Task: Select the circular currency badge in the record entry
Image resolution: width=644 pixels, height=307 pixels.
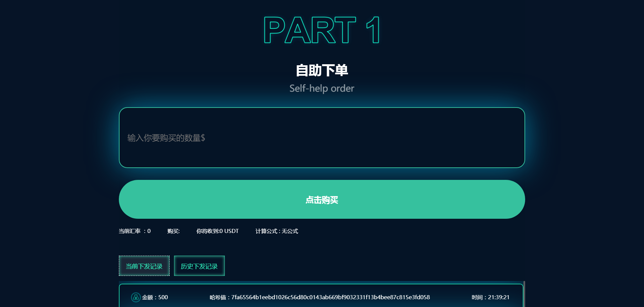Action: coord(135,297)
